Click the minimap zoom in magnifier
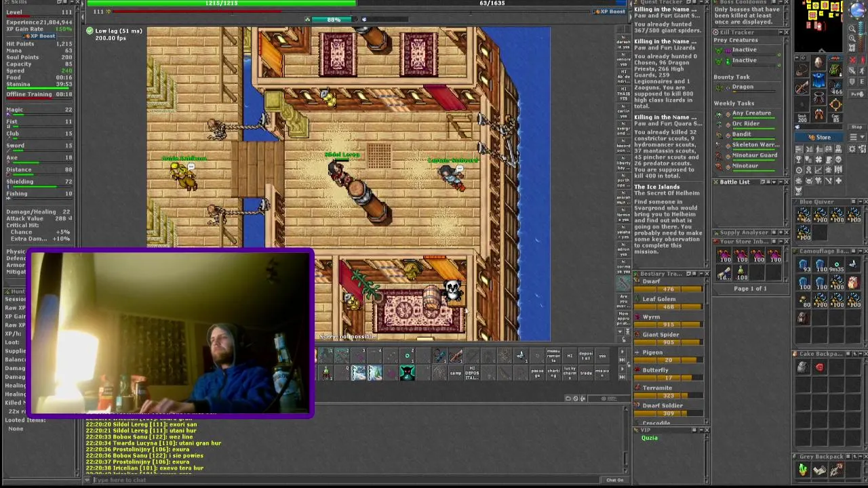Image resolution: width=868 pixels, height=488 pixels. [x=852, y=38]
